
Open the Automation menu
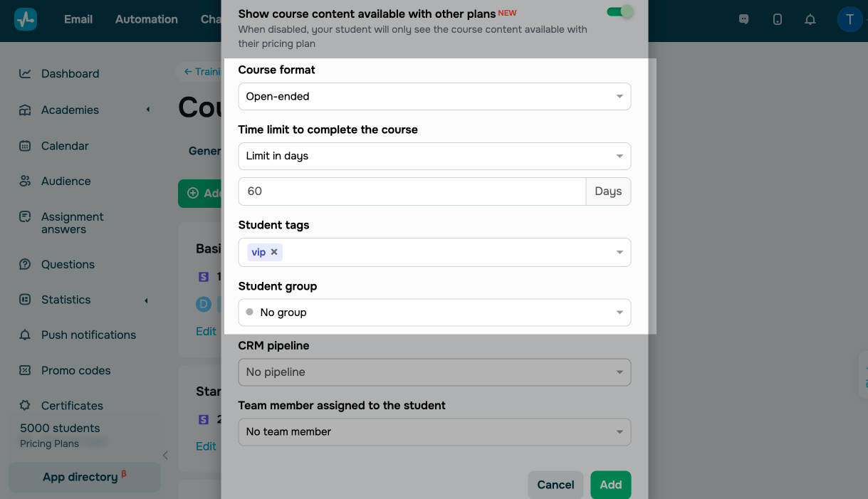147,19
